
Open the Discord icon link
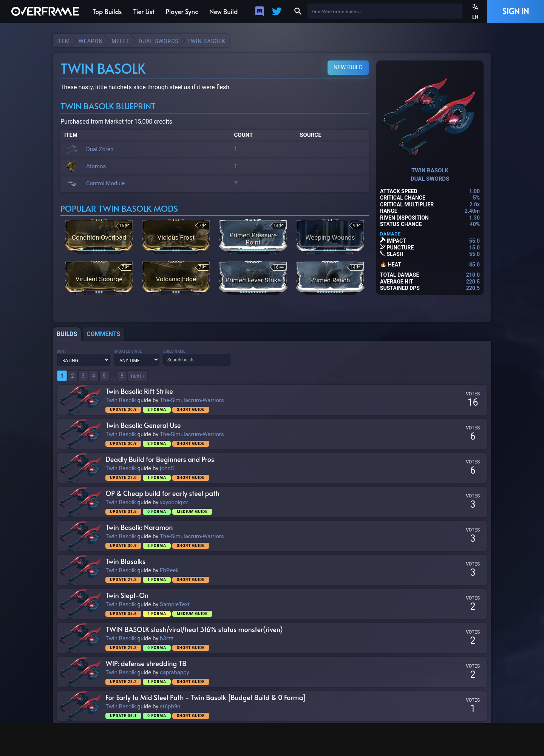click(259, 11)
